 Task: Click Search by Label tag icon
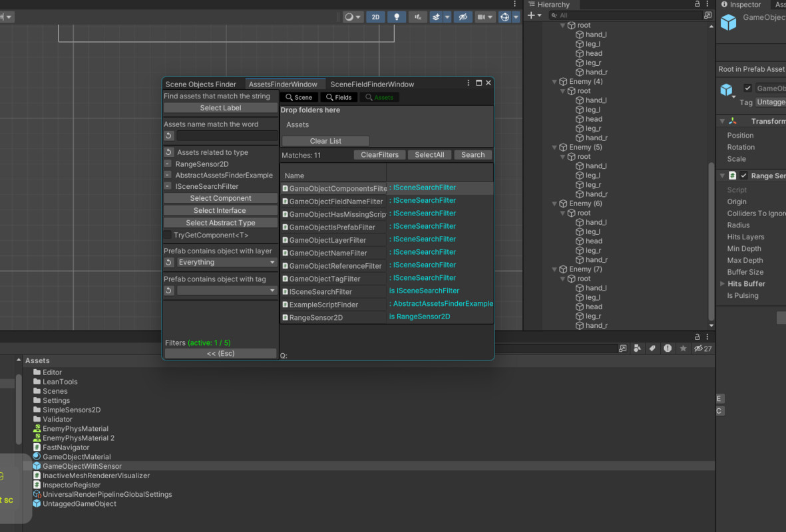(652, 348)
